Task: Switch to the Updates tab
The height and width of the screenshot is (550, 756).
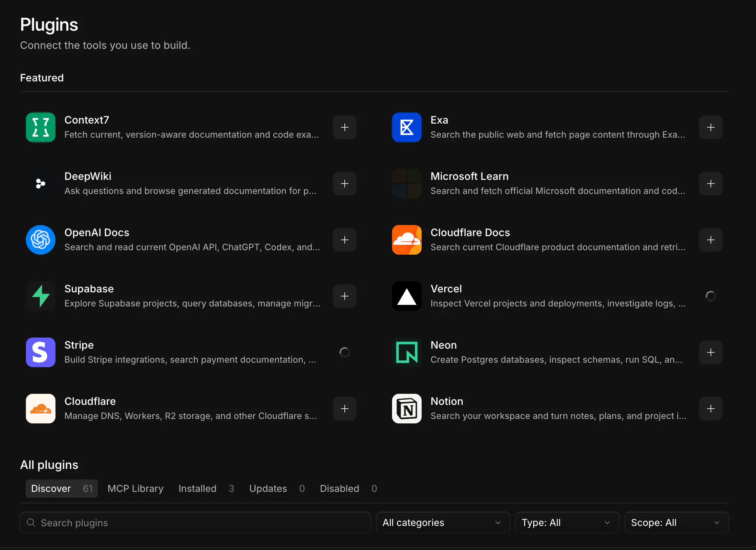Action: click(x=277, y=489)
